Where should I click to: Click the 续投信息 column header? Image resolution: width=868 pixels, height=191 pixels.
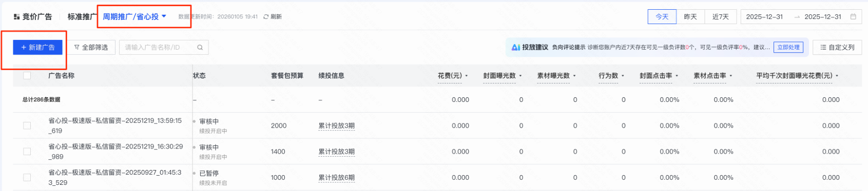332,76
